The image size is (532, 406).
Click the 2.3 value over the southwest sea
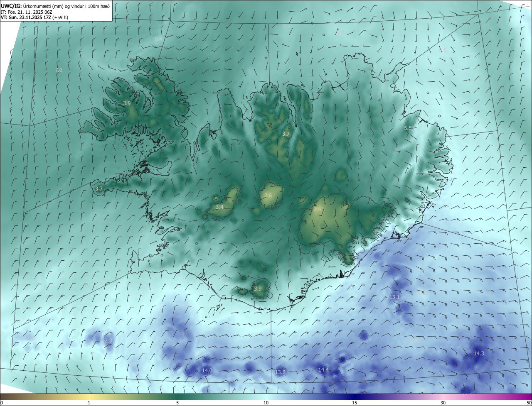pyautogui.click(x=108, y=340)
